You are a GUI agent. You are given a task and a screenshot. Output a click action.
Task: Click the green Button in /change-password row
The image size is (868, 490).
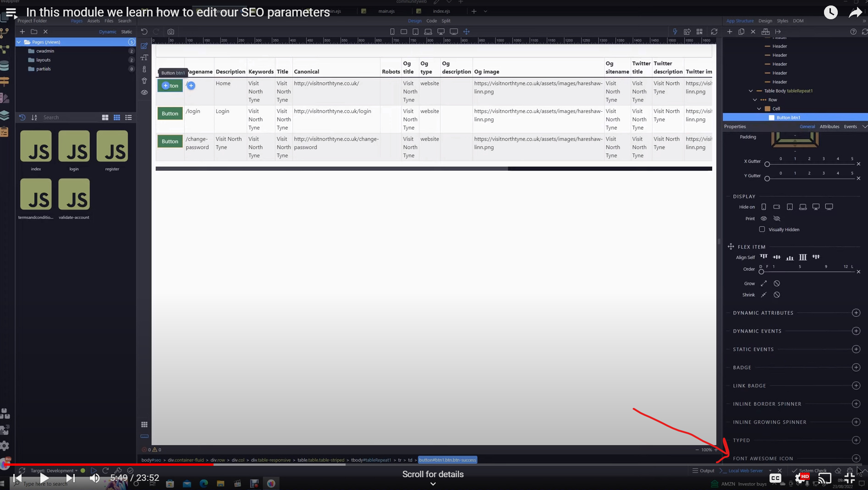[x=170, y=142]
